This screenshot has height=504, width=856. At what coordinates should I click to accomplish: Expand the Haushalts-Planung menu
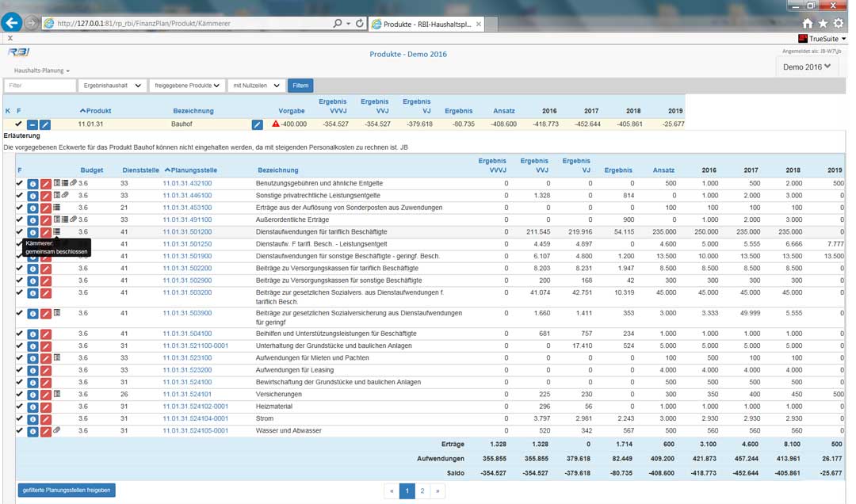point(41,71)
